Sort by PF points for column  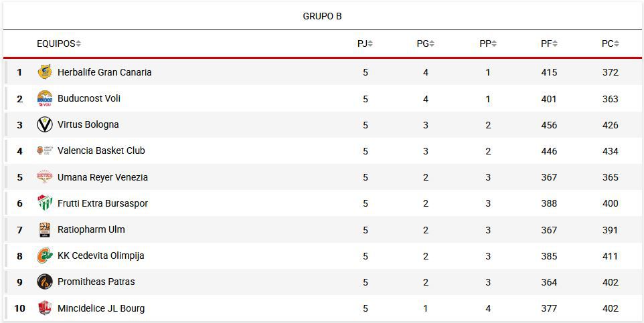click(555, 43)
